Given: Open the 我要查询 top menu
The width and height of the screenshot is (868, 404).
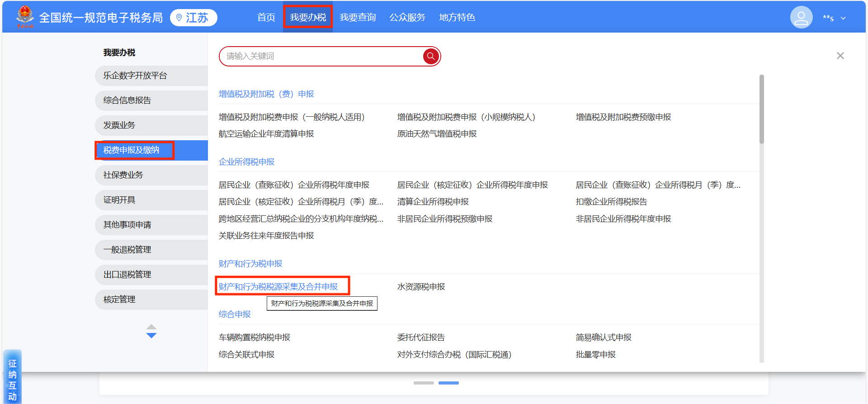Looking at the screenshot, I should coord(357,18).
